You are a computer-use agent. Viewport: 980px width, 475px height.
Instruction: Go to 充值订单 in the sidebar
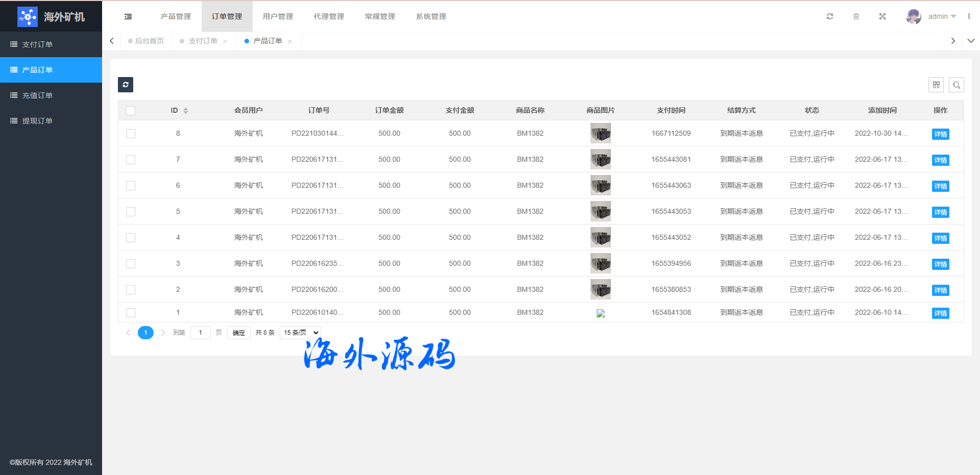pos(37,95)
